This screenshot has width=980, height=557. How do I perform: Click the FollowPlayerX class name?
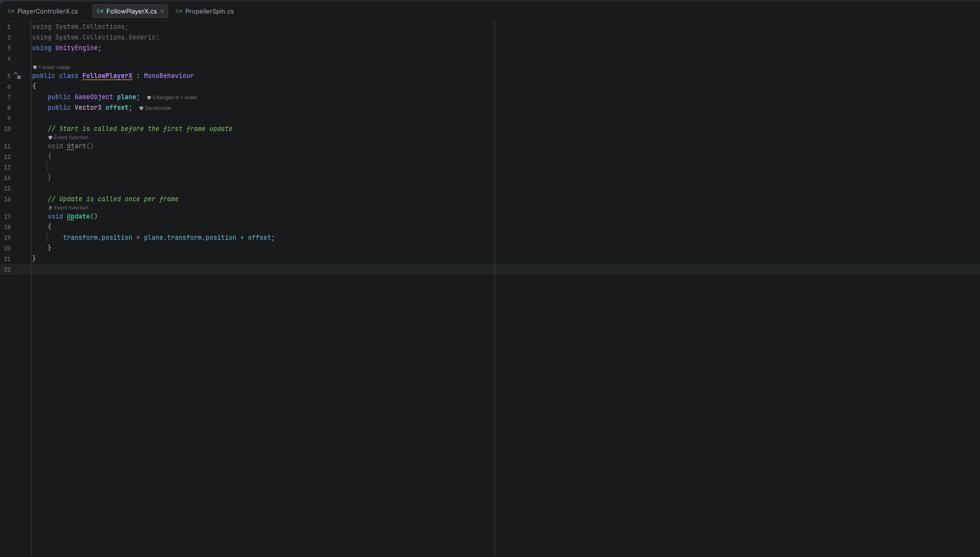click(107, 76)
